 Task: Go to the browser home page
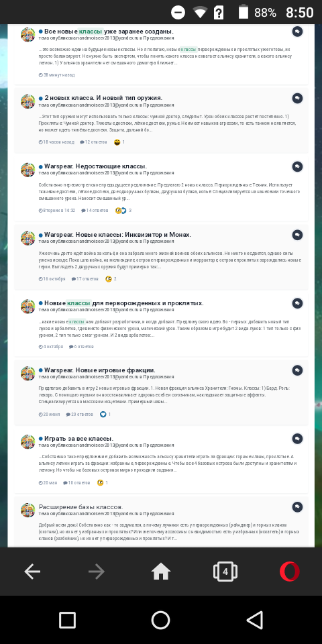[160, 572]
